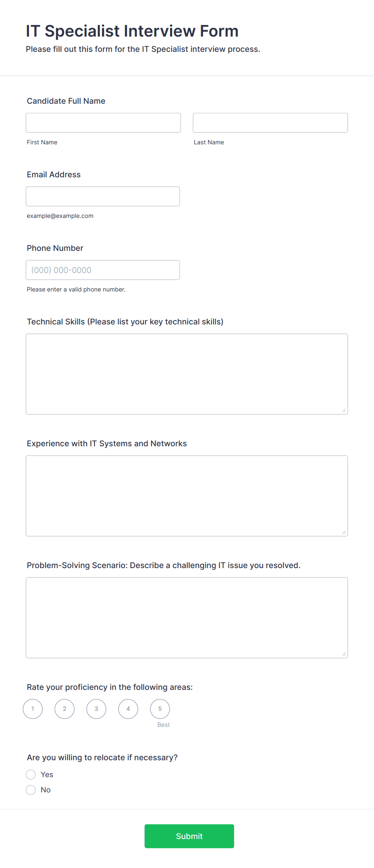Image resolution: width=374 pixels, height=868 pixels.
Task: Click the Experience textarea resize grip
Action: (x=344, y=532)
